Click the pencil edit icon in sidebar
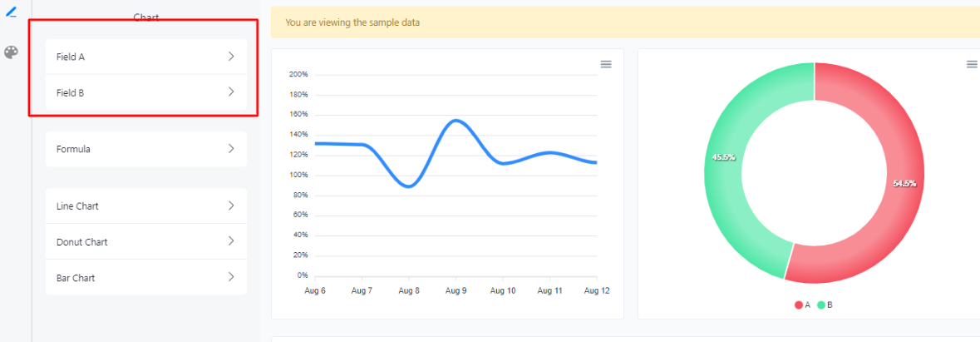Image resolution: width=980 pixels, height=342 pixels. coord(11,12)
